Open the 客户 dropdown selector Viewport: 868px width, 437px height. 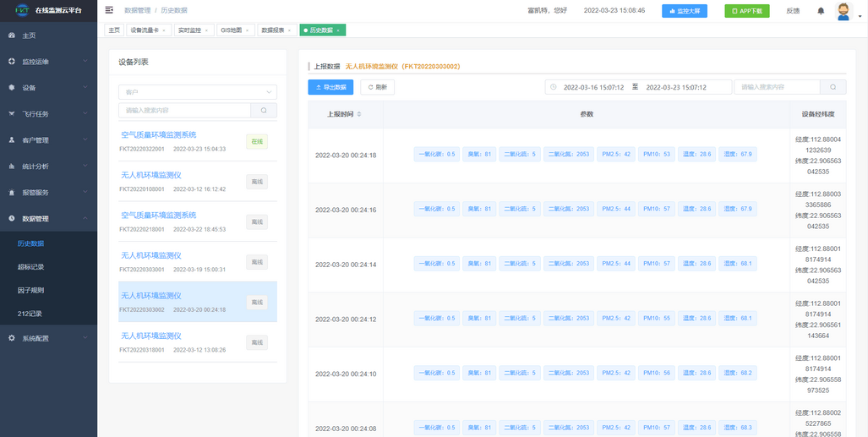click(197, 91)
